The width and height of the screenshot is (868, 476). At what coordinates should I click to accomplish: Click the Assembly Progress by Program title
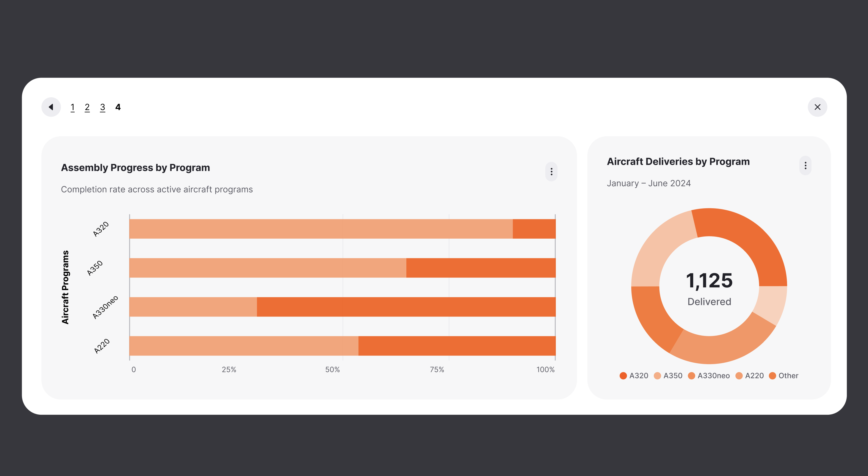coord(135,167)
